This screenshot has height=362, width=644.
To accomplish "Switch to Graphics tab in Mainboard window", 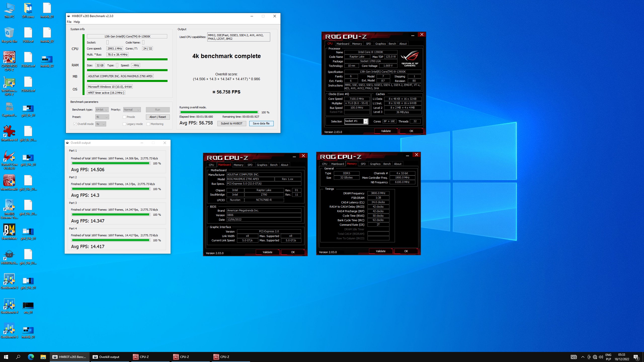I will 262,165.
